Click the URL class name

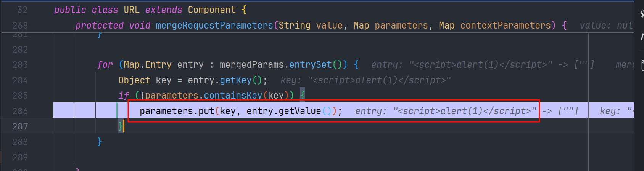(132, 10)
